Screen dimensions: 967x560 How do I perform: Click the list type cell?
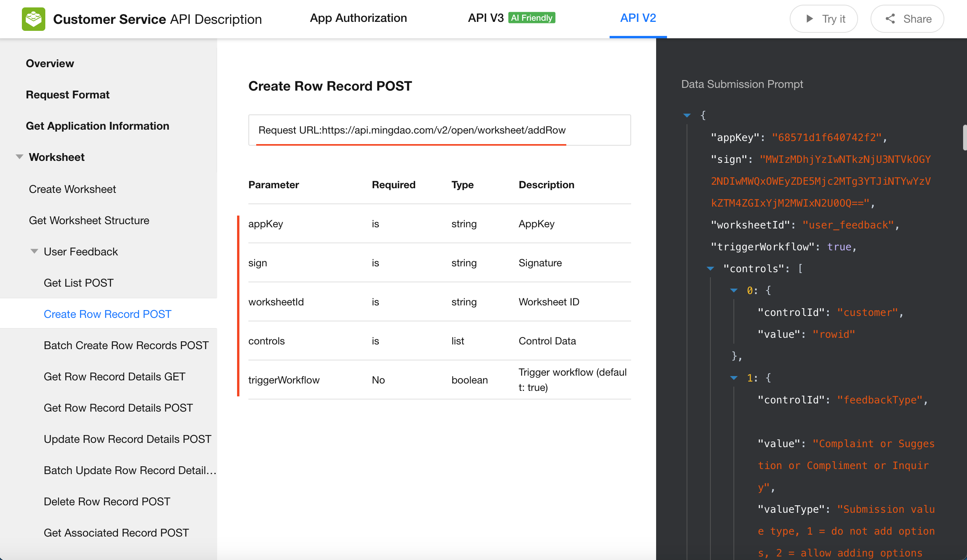pos(458,341)
